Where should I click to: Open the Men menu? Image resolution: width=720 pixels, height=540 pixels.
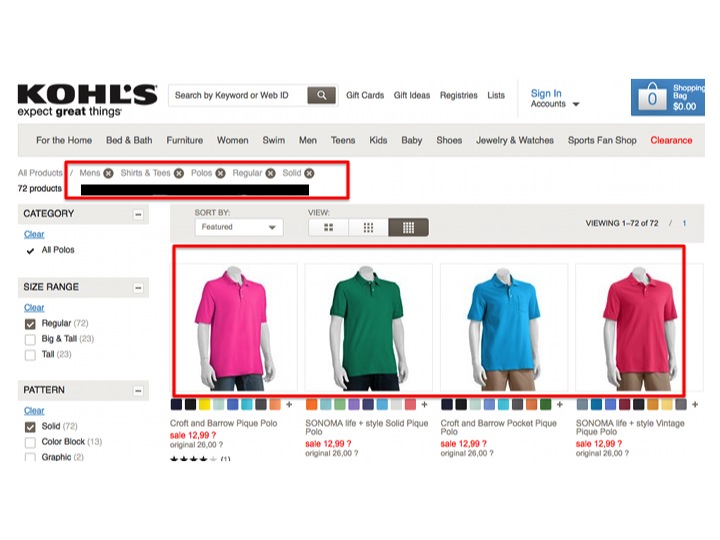(x=308, y=140)
